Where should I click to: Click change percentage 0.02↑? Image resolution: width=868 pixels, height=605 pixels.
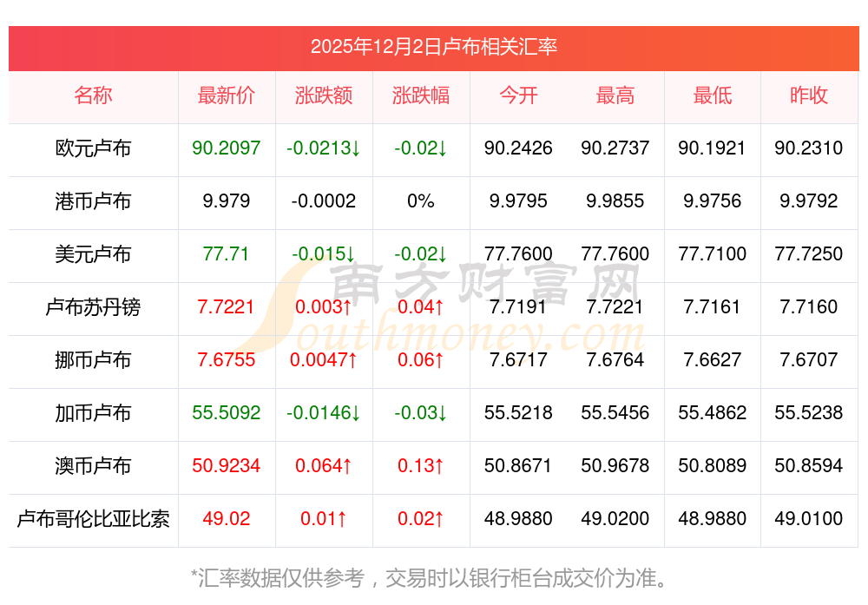[421, 519]
